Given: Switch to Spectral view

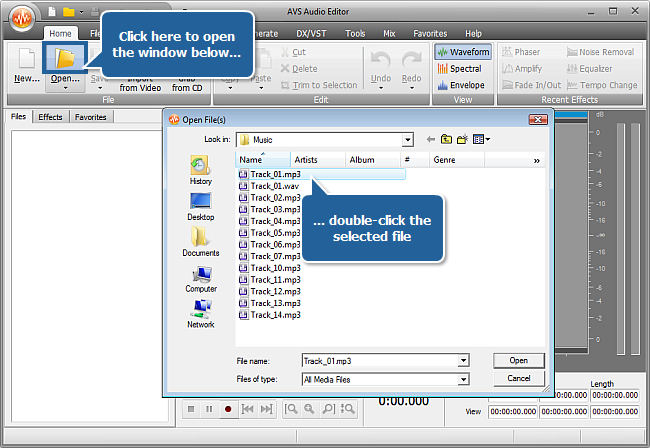Looking at the screenshot, I should [460, 68].
